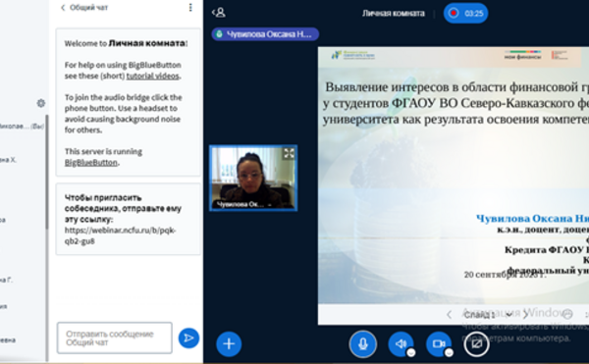
Task: Open the webcam thumbnail of Чувилова
Action: pos(253,178)
